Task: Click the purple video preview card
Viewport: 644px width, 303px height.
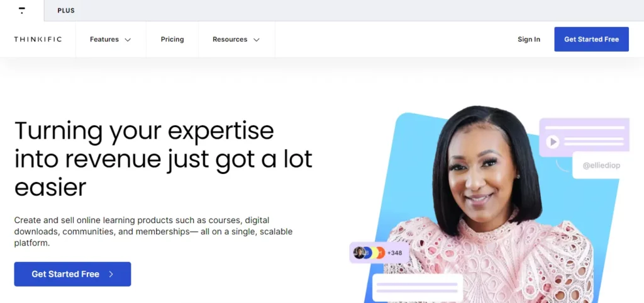Action: [x=584, y=137]
